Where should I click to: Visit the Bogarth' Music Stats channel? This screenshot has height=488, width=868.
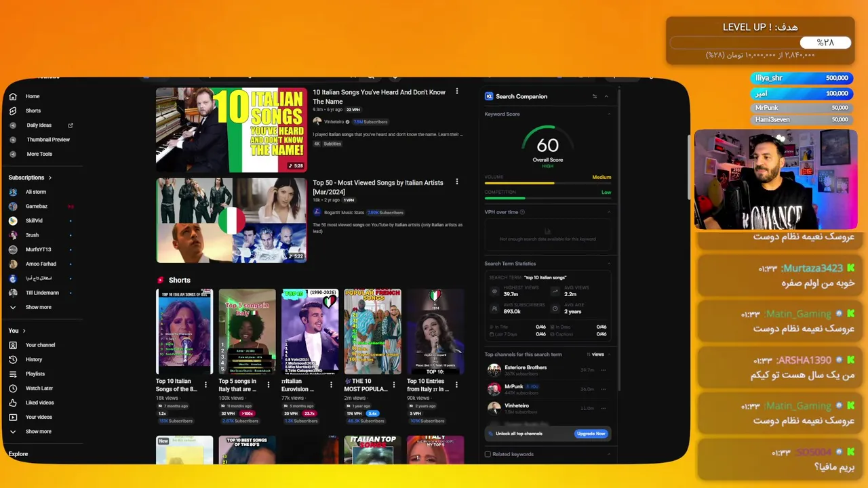point(344,212)
